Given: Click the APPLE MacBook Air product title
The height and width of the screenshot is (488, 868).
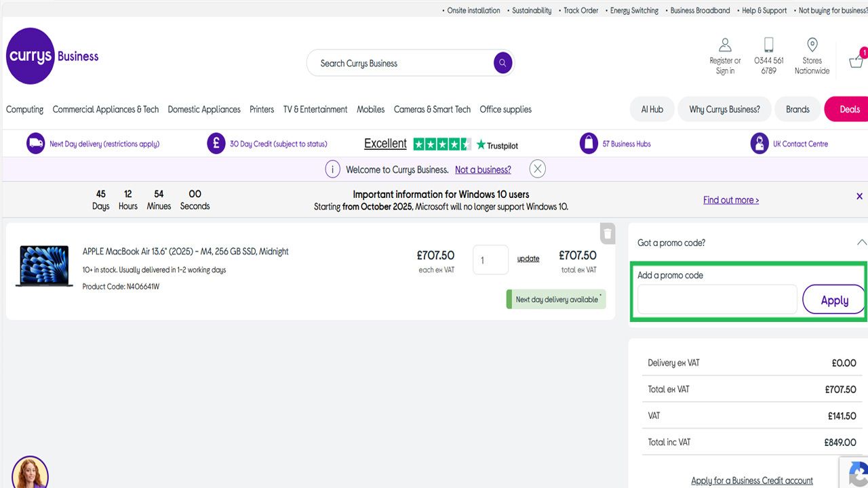Looking at the screenshot, I should [x=186, y=251].
